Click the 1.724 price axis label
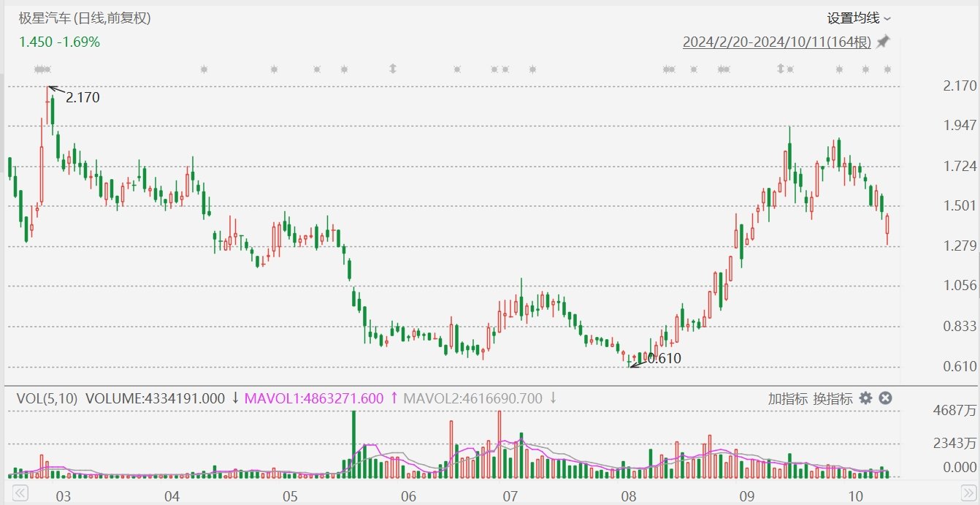980x505 pixels. pyautogui.click(x=960, y=166)
